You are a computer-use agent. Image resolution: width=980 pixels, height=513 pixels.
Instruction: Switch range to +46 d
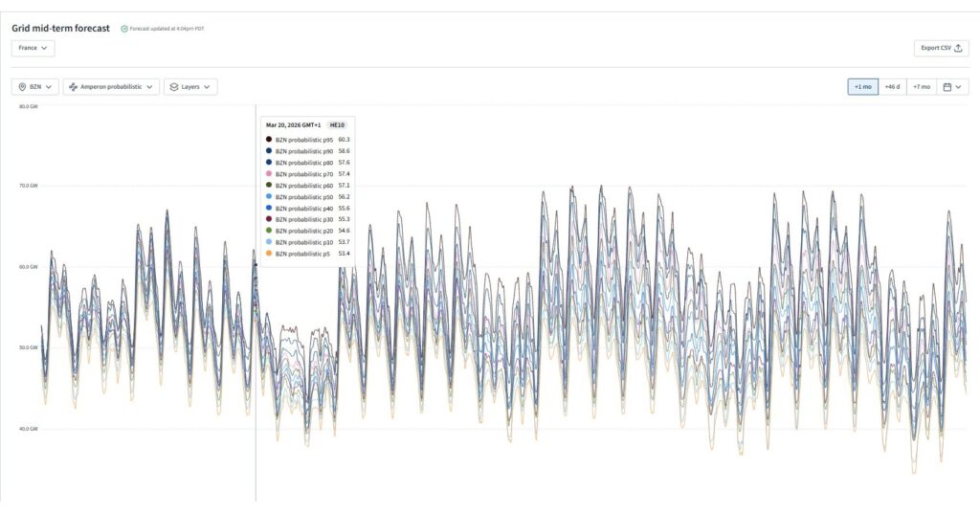892,87
